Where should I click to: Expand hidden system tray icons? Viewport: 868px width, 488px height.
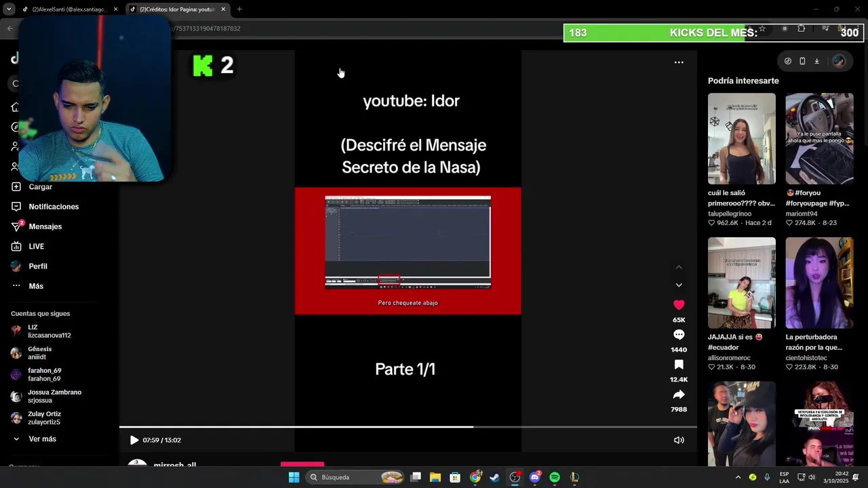(738, 477)
